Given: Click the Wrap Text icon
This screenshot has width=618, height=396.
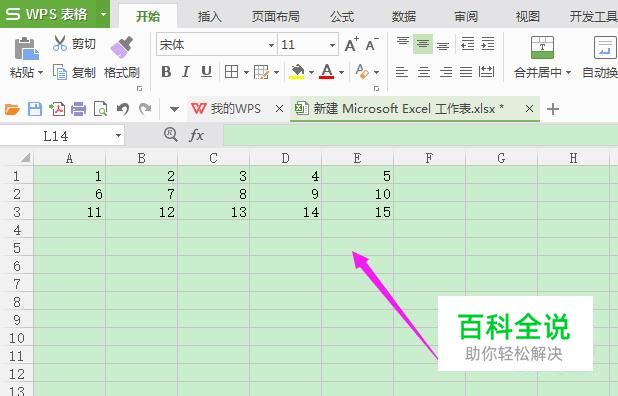Looking at the screenshot, I should pos(605,48).
